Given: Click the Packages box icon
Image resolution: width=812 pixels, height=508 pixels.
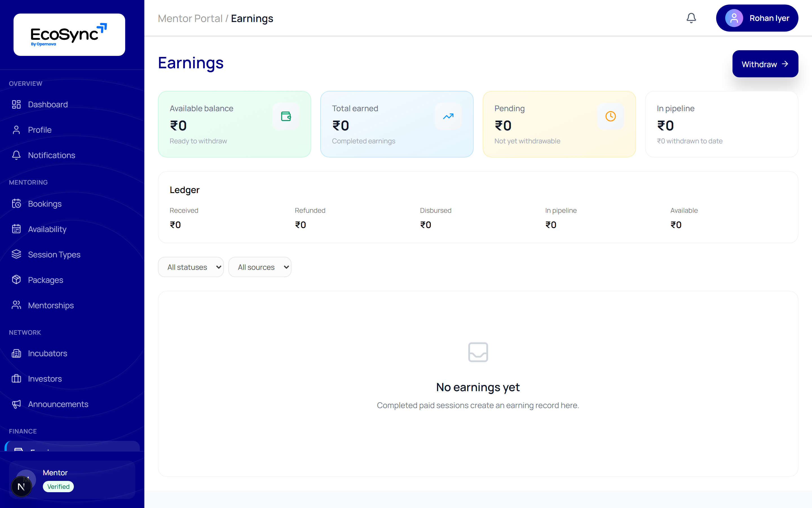Looking at the screenshot, I should click(x=16, y=280).
